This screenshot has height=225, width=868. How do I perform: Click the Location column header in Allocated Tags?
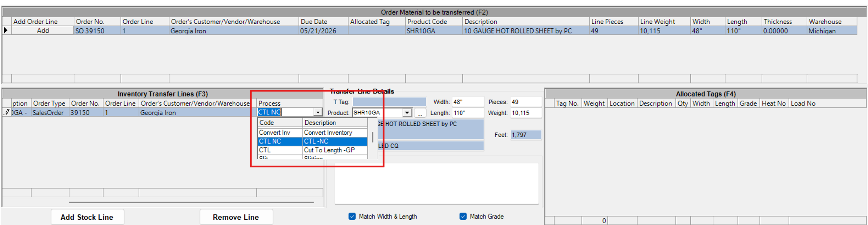tap(622, 103)
